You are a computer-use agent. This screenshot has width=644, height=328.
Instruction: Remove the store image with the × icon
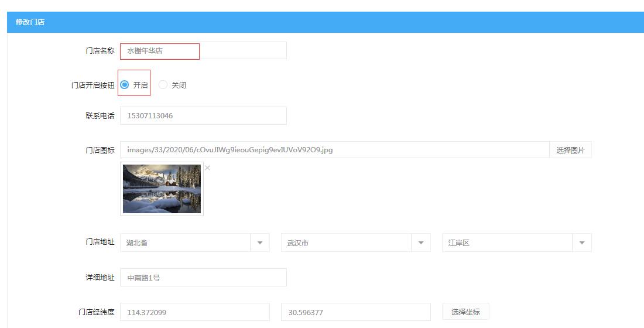click(207, 168)
